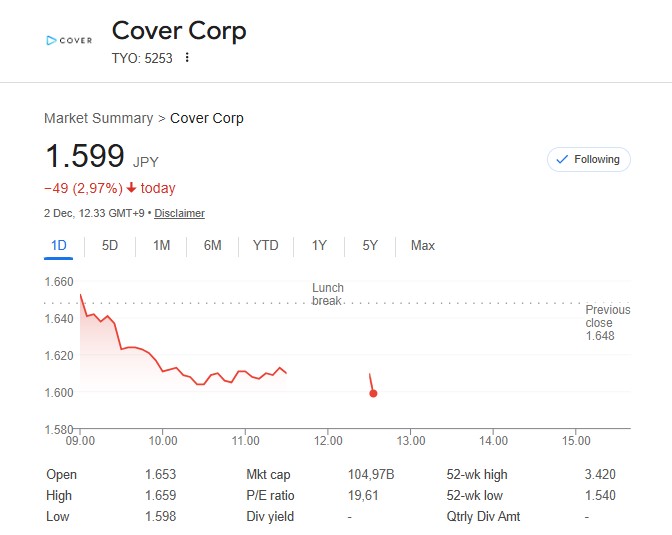This screenshot has height=535, width=672.
Task: Click the Qtrly Div Amt label
Action: coord(483,516)
